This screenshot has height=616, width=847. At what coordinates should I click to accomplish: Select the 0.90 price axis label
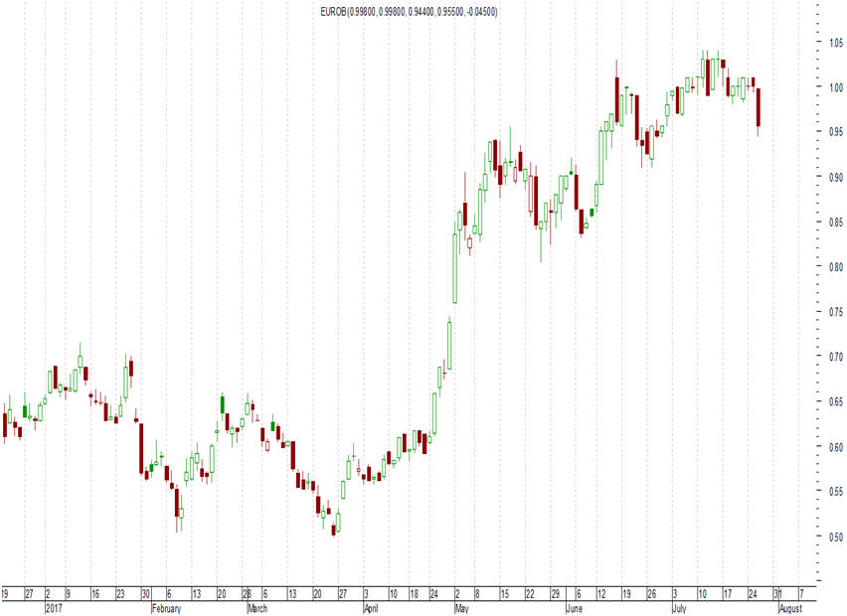[x=836, y=177]
